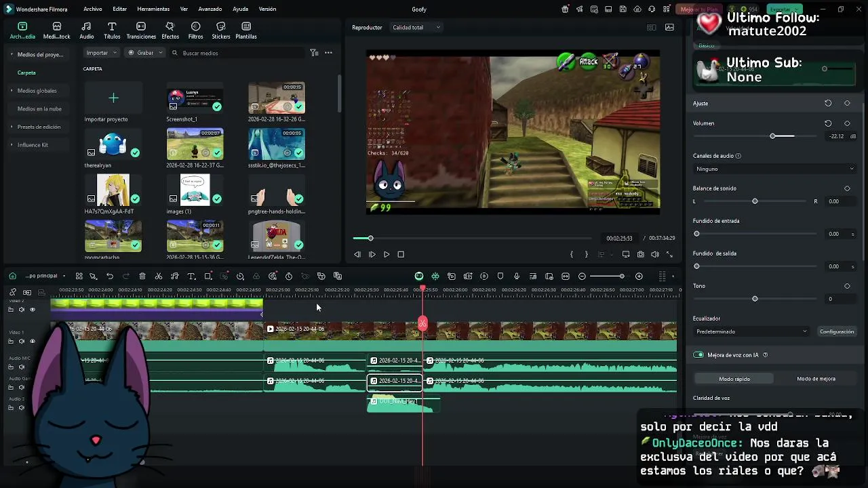Open the Audio library tab
This screenshot has width=868, height=488.
tap(87, 30)
